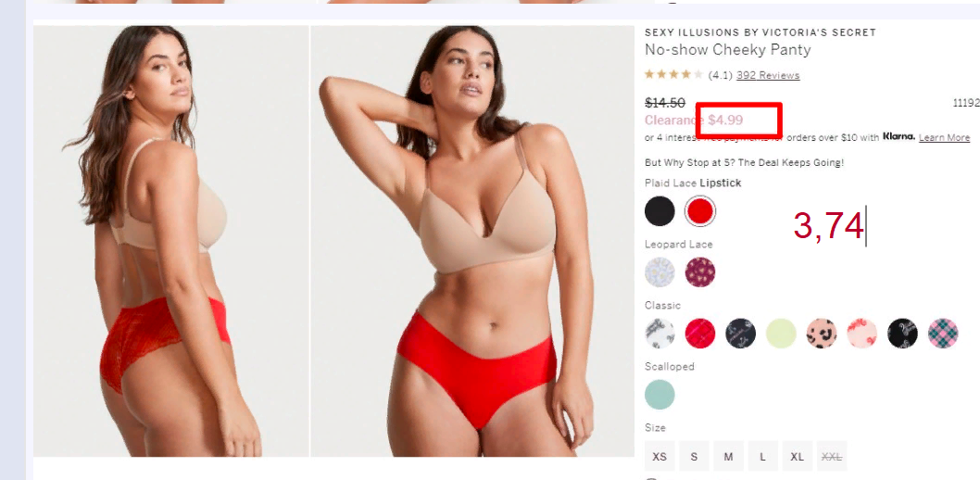Click the Clearance $4.99 price
This screenshot has width=980, height=480.
[x=694, y=120]
